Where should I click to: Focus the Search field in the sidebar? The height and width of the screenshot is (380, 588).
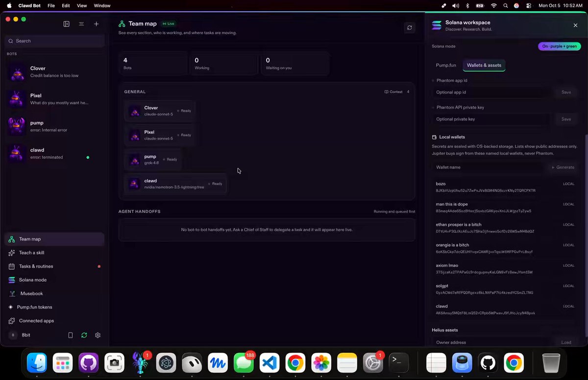tap(54, 41)
